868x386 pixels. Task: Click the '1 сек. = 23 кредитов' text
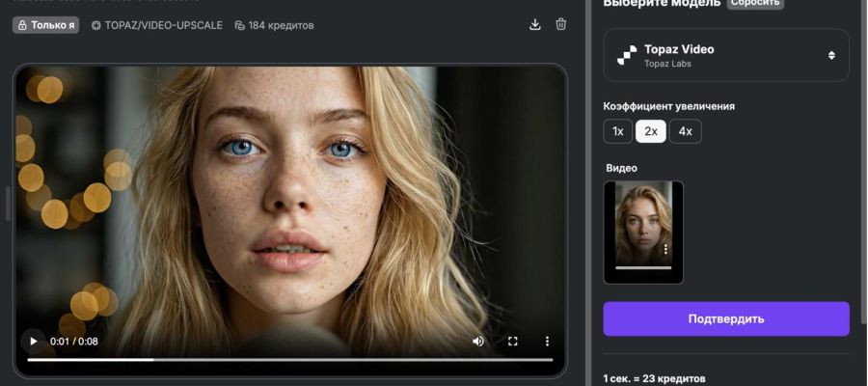pos(654,379)
